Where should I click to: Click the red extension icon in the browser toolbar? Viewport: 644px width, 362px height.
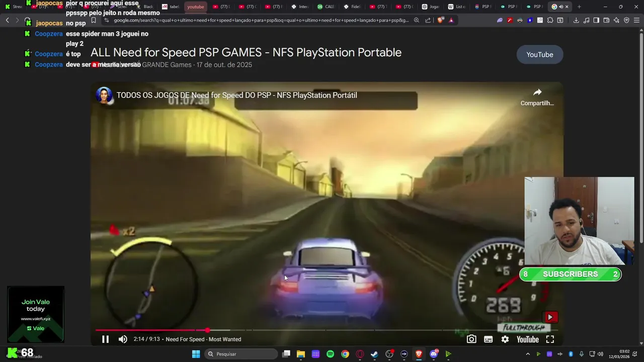510,20
